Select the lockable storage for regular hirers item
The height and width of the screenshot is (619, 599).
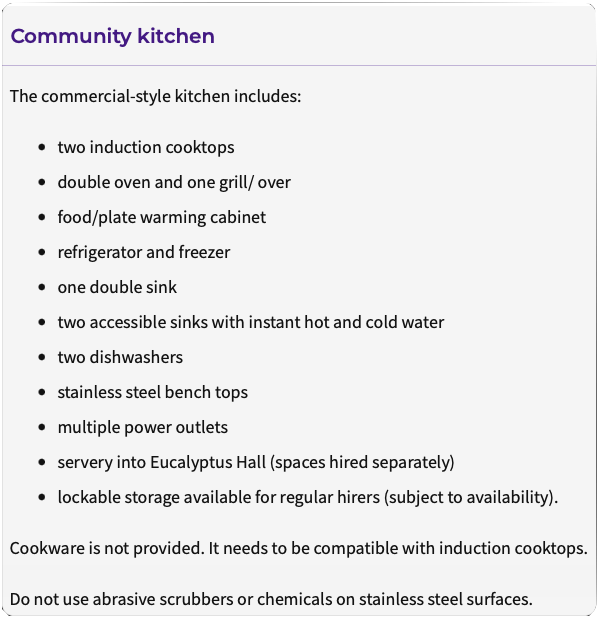[308, 497]
